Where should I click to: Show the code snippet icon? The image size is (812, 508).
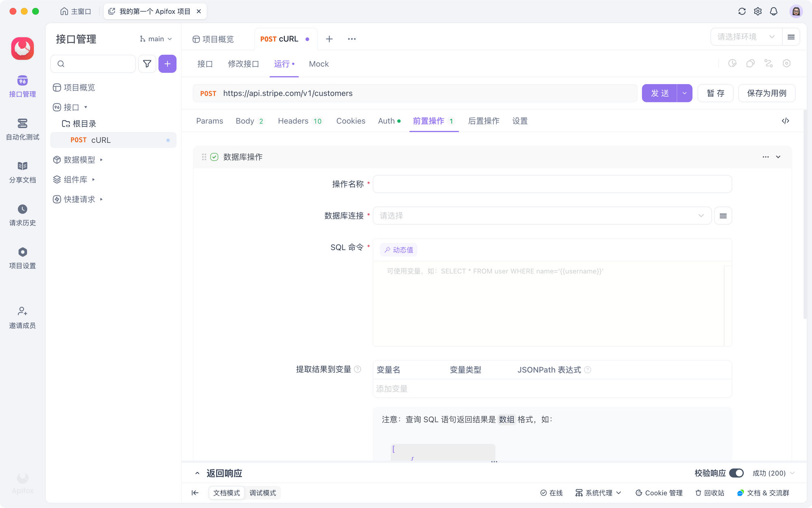(x=785, y=121)
